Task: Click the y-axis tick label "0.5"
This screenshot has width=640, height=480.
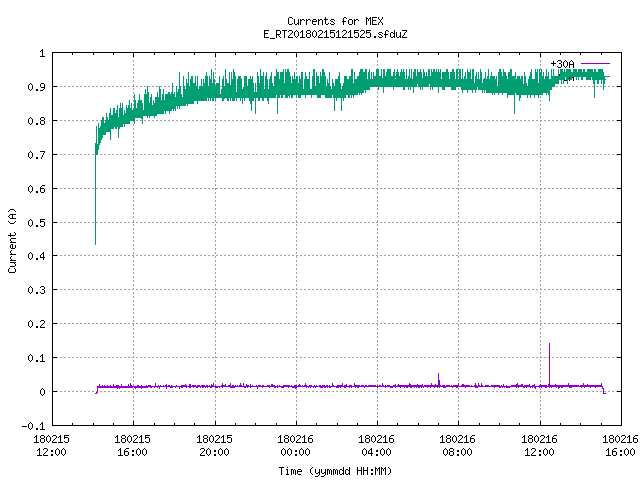Action: point(36,223)
